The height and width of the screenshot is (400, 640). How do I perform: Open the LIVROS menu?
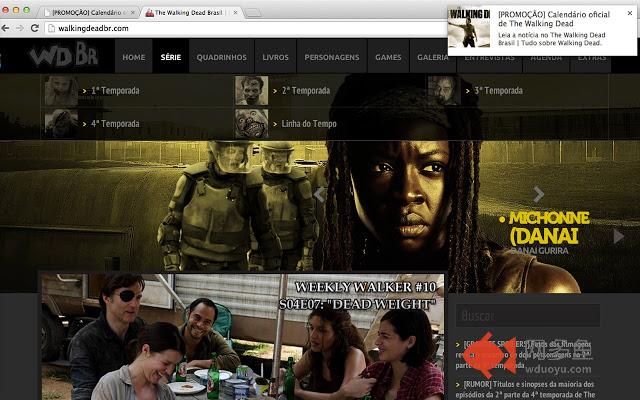click(x=276, y=57)
